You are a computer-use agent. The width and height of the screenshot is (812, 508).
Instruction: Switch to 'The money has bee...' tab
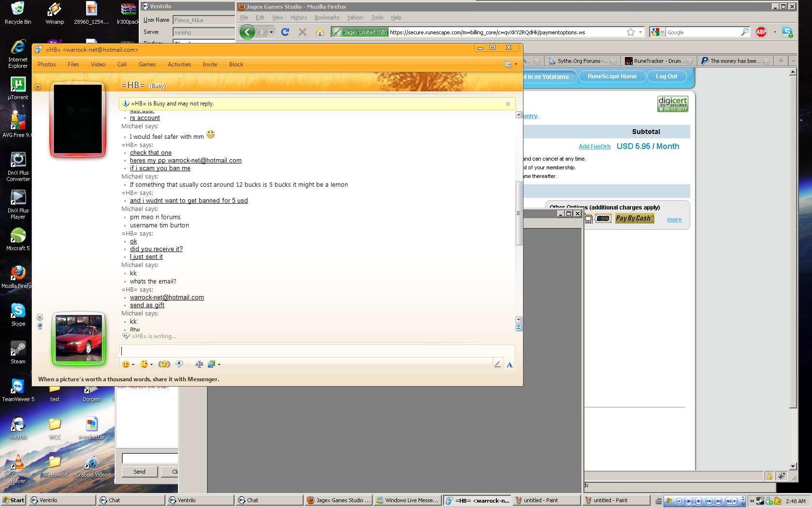[734, 61]
